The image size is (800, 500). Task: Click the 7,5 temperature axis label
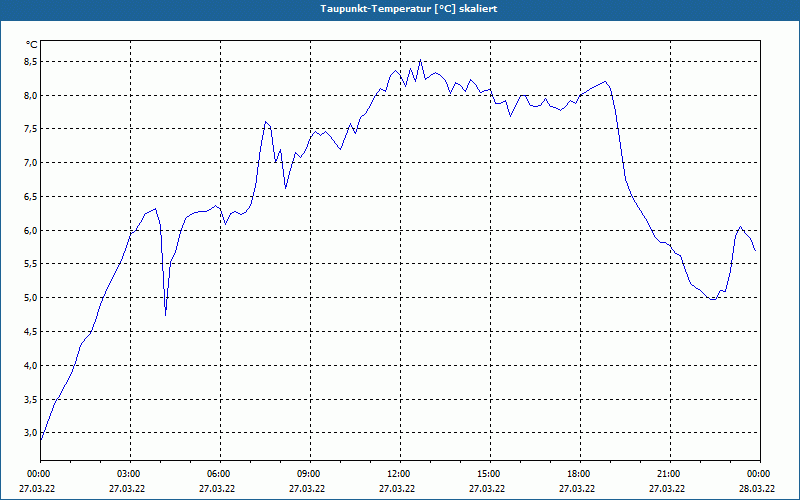click(32, 129)
